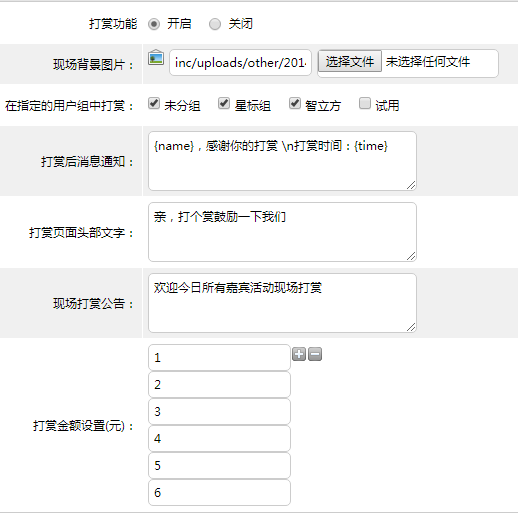Click resize handle of message notification textarea
This screenshot has width=518, height=520.
tap(411, 185)
